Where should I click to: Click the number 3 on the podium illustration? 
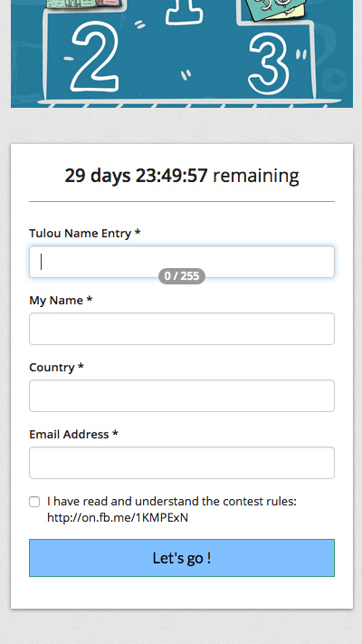click(269, 63)
